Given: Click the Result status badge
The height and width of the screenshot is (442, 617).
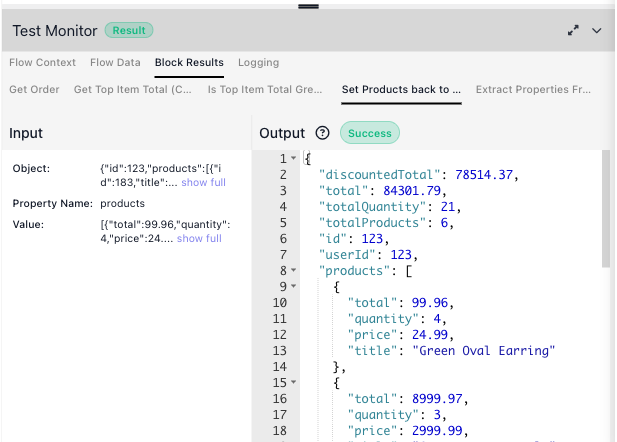Looking at the screenshot, I should tap(129, 30).
